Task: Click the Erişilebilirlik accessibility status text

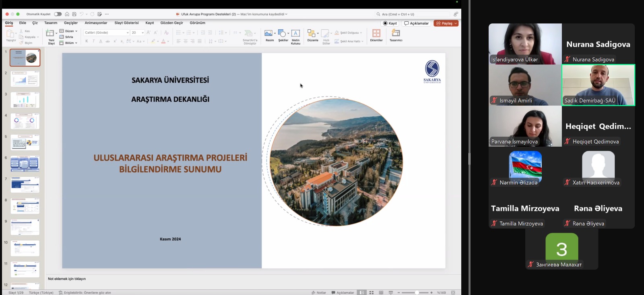Action: click(85, 293)
